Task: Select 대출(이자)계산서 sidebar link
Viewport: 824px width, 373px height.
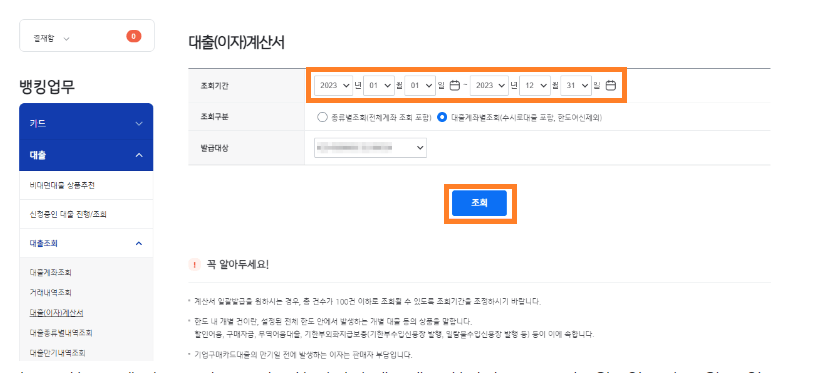Action: coord(57,313)
